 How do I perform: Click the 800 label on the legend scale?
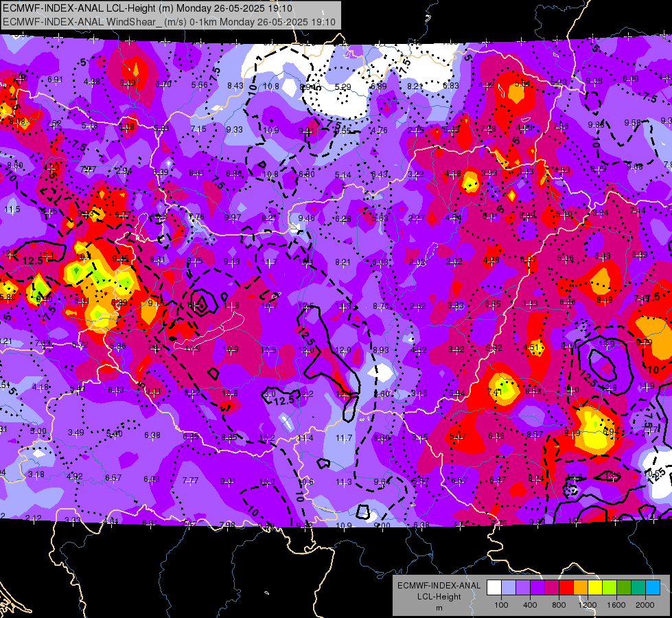pyautogui.click(x=559, y=605)
